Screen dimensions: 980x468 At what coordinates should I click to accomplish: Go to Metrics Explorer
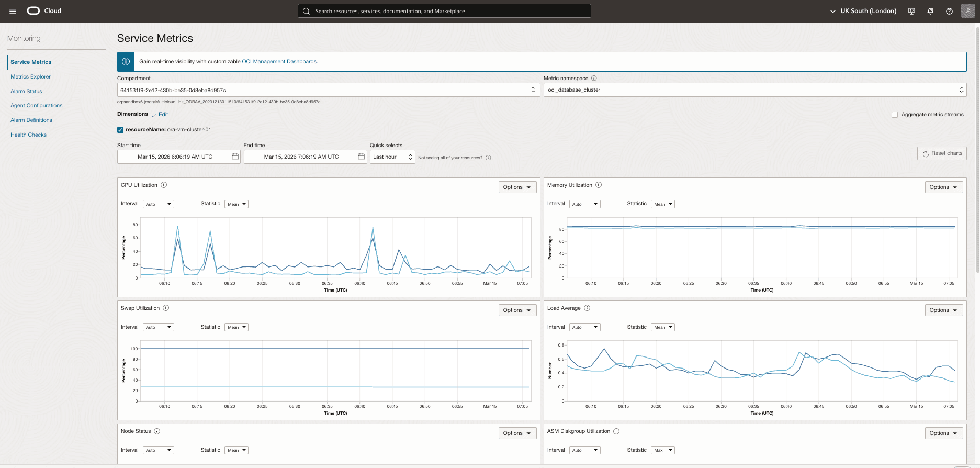[30, 76]
